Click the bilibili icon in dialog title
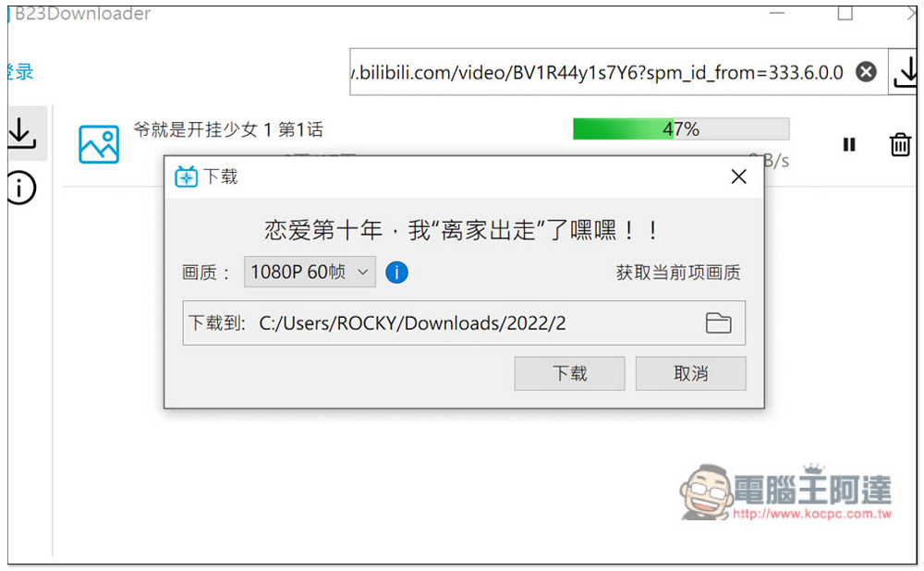Screen dimensions: 924x571 coord(187,176)
